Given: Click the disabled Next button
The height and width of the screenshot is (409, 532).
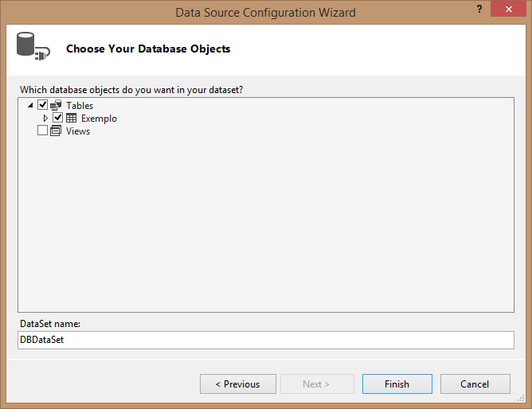Looking at the screenshot, I should [317, 384].
